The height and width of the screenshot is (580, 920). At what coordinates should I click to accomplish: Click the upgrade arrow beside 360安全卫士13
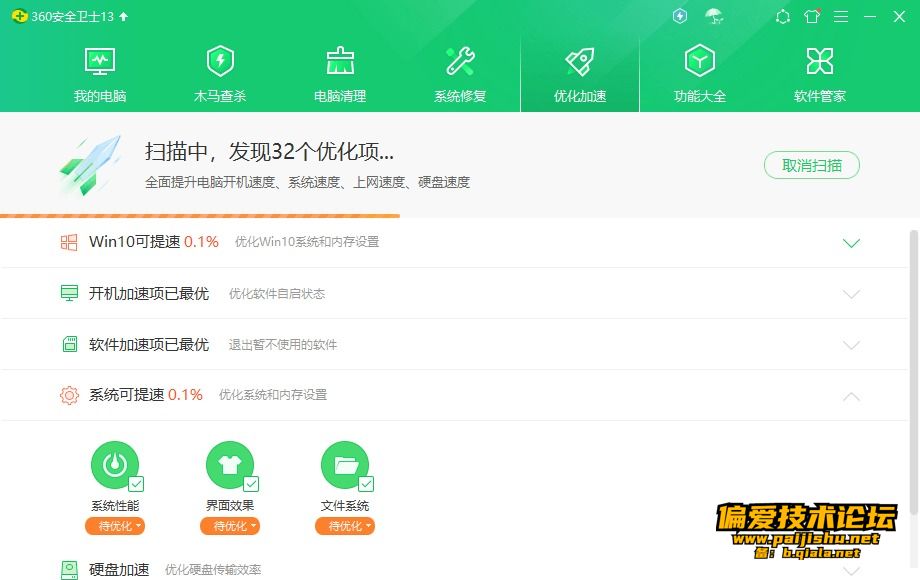pos(124,16)
